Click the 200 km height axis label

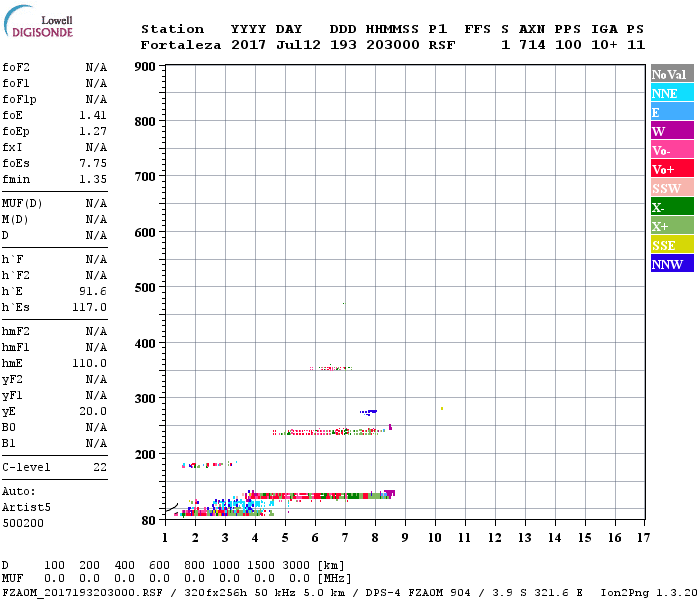pos(145,454)
